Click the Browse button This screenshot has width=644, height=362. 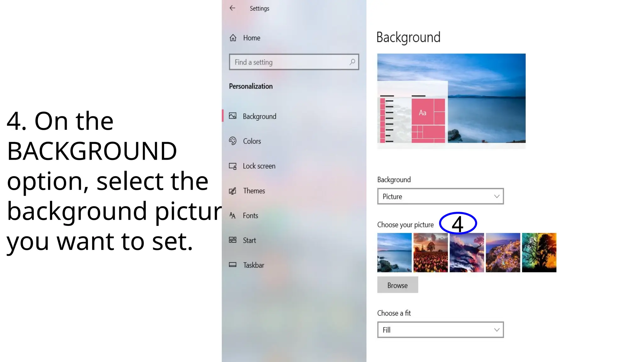pos(397,285)
